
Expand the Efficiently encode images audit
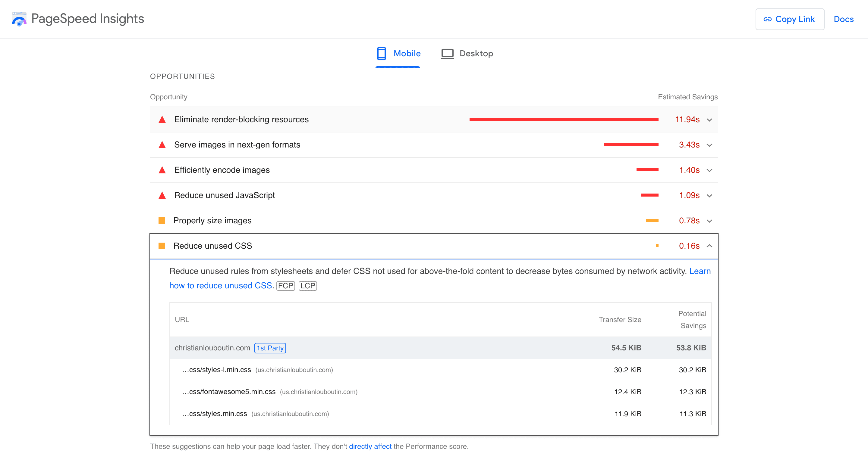pyautogui.click(x=710, y=170)
